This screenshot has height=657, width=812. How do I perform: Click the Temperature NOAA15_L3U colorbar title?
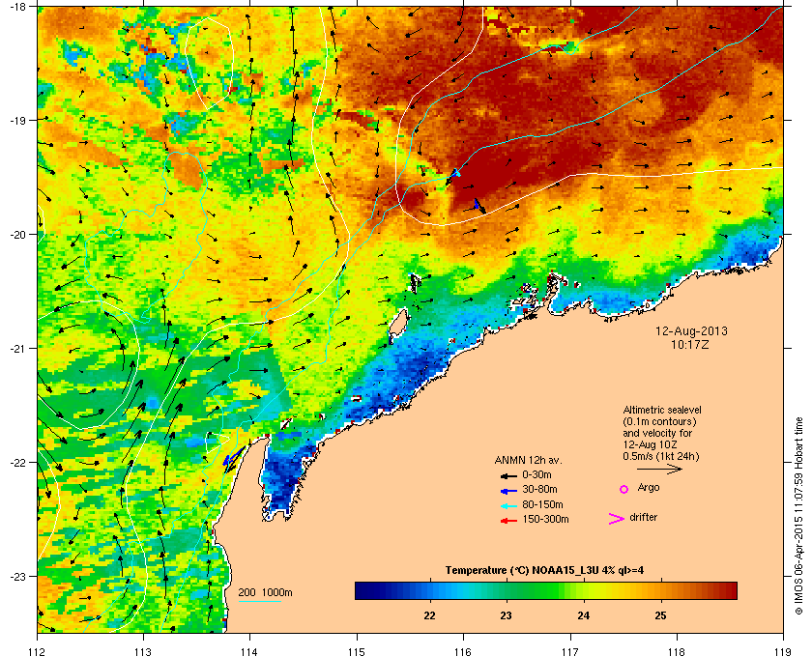[545, 571]
